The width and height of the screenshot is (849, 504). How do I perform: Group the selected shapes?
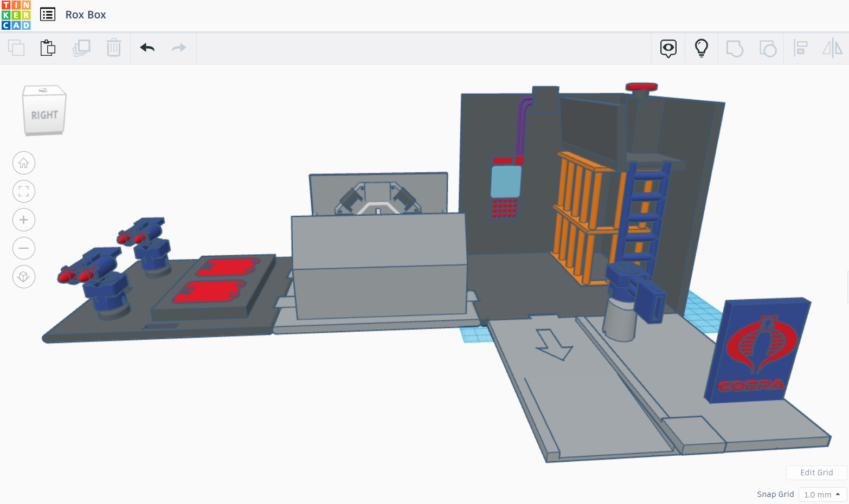click(735, 48)
